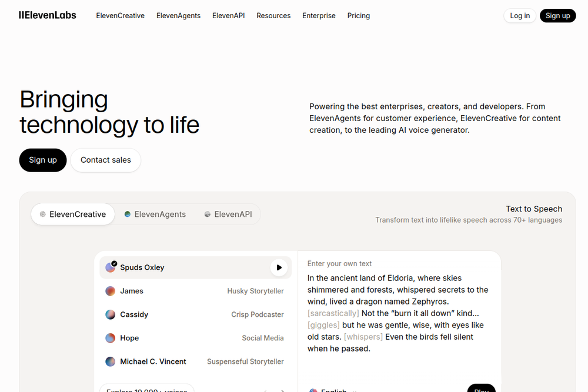Click the Log in button

point(520,16)
